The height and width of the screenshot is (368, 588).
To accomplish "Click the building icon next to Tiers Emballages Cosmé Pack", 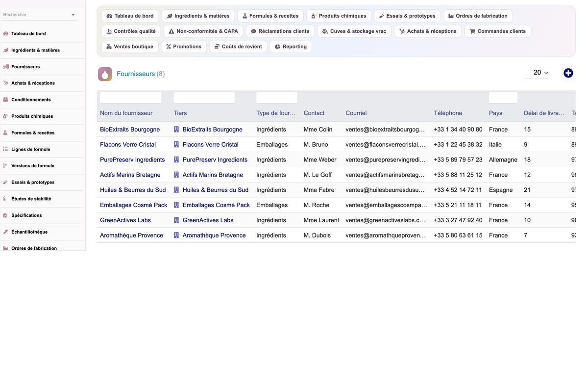I will [x=176, y=205].
